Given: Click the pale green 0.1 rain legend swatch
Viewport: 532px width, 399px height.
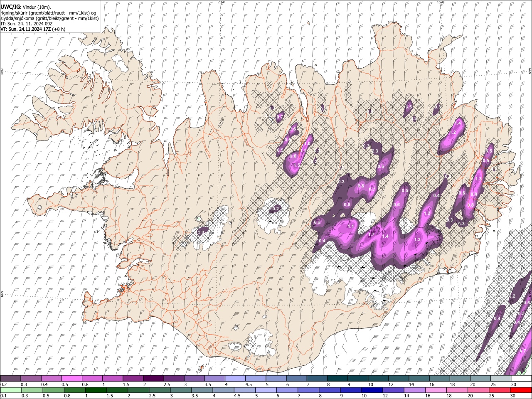Looking at the screenshot, I should coord(10,390).
